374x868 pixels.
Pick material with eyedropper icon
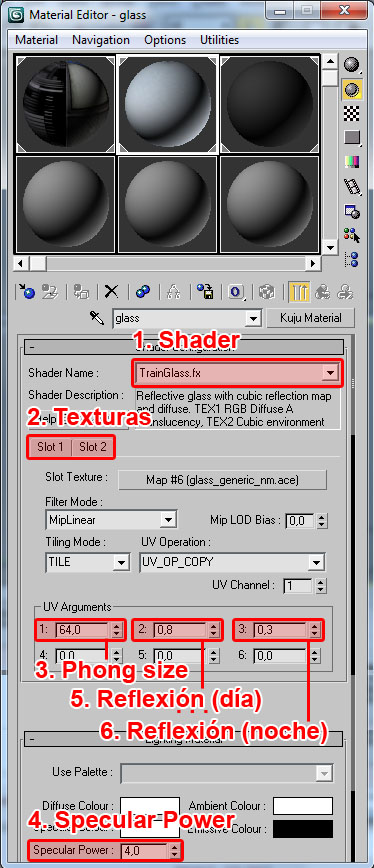pos(97,318)
